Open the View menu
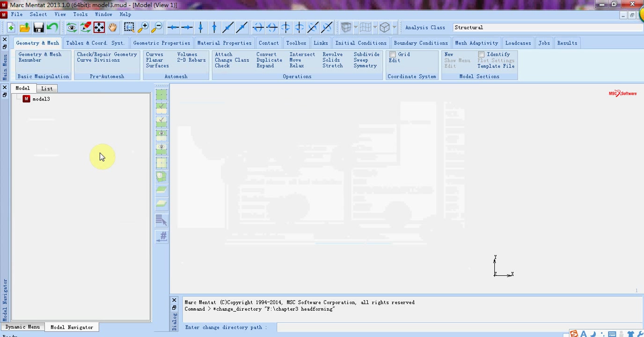Viewport: 644px width, 337px height. [60, 15]
